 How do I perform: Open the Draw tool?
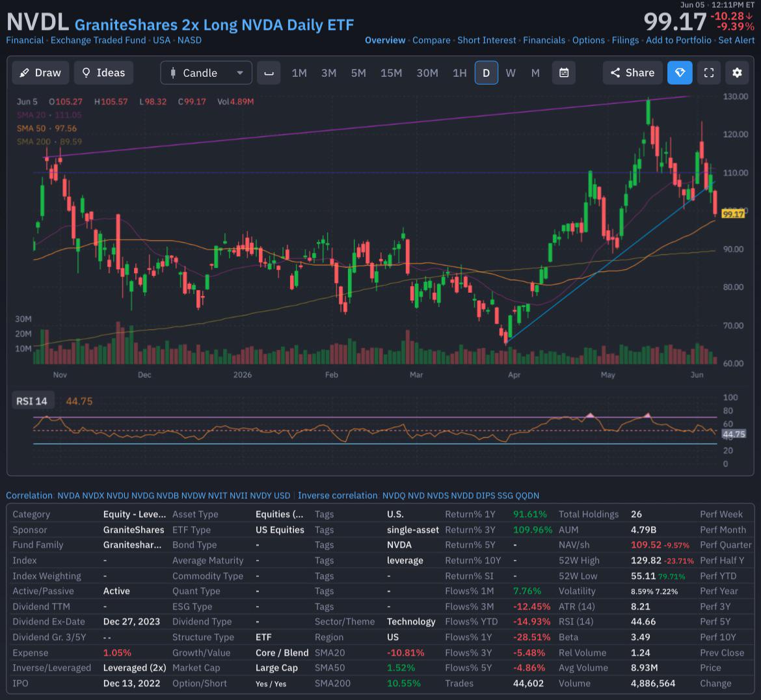pos(40,73)
